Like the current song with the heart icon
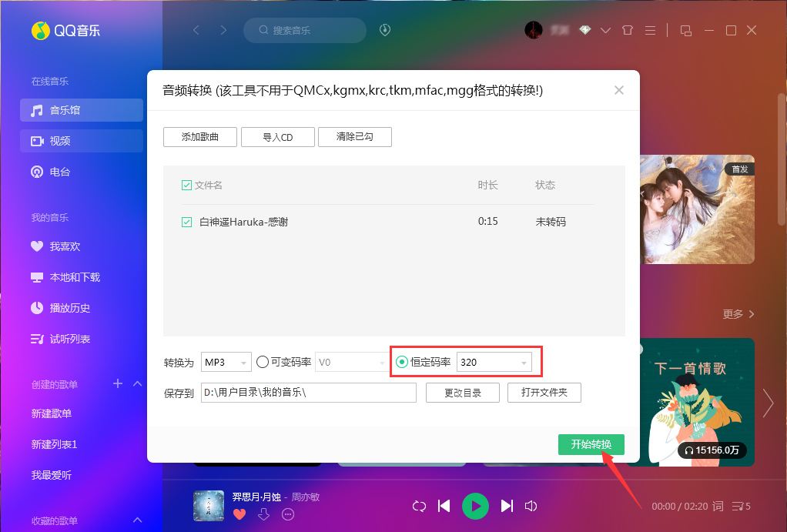This screenshot has height=532, width=787. 239,514
